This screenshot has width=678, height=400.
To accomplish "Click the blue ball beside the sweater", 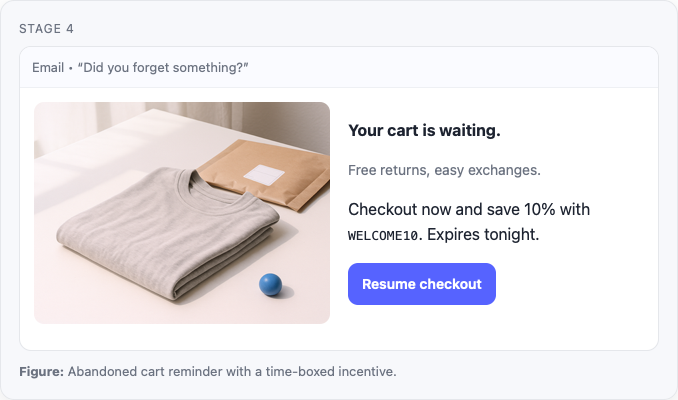I will tap(270, 285).
